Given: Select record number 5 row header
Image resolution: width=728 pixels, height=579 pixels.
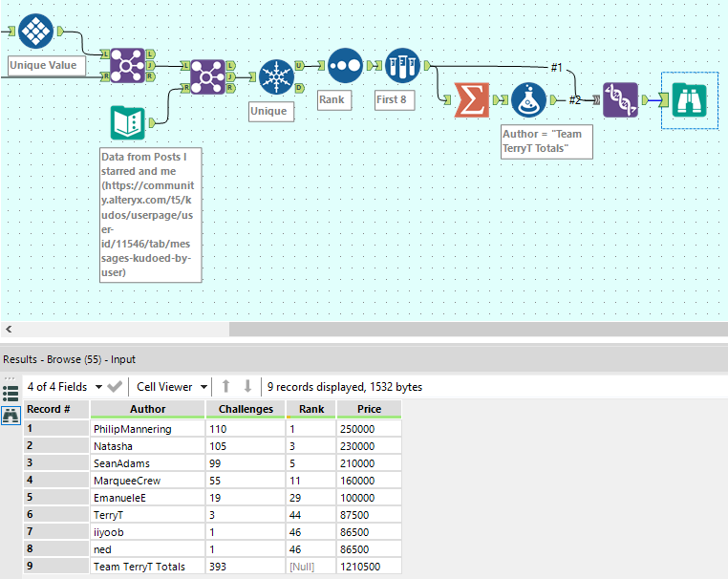Looking at the screenshot, I should coord(56,497).
